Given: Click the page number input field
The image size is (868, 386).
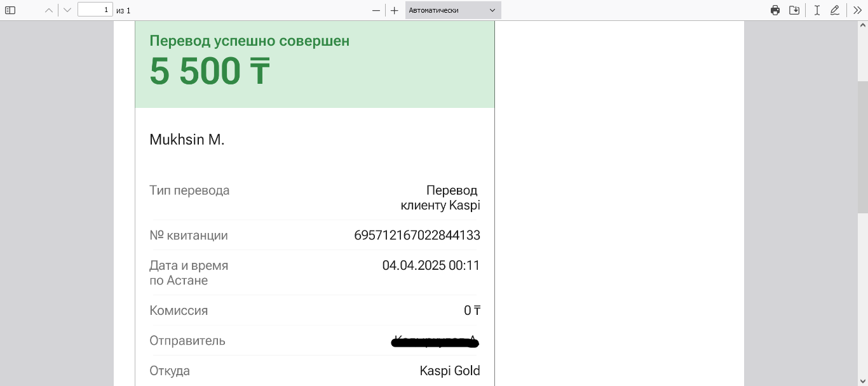Looking at the screenshot, I should (x=95, y=10).
